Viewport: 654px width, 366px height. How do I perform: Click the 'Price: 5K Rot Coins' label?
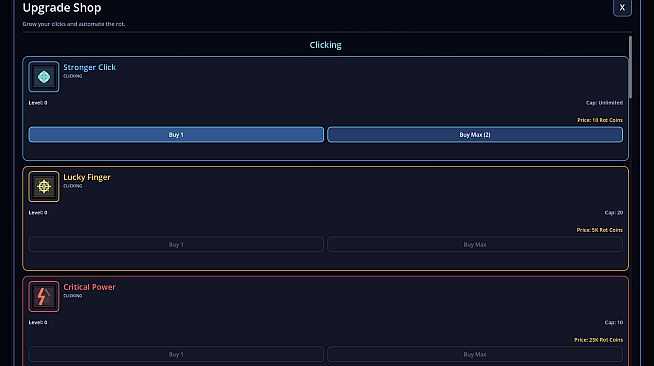[x=599, y=230]
